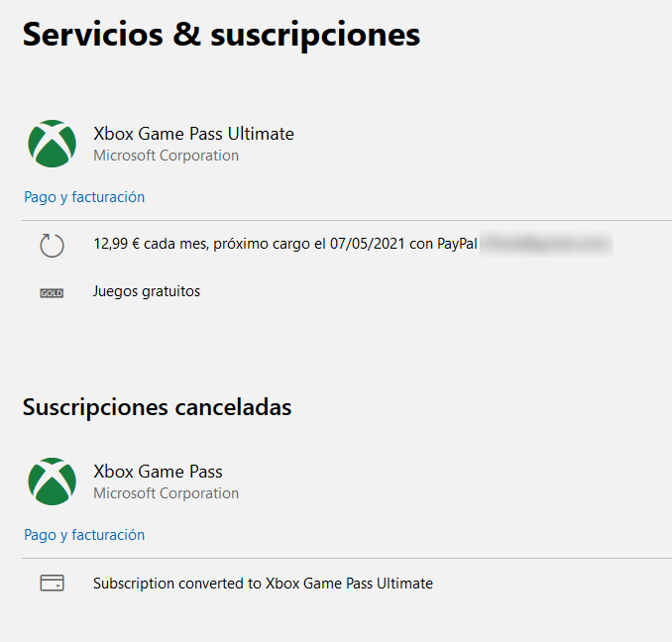Click the GOLD badge icon
Screen dimensions: 672x642
point(52,293)
